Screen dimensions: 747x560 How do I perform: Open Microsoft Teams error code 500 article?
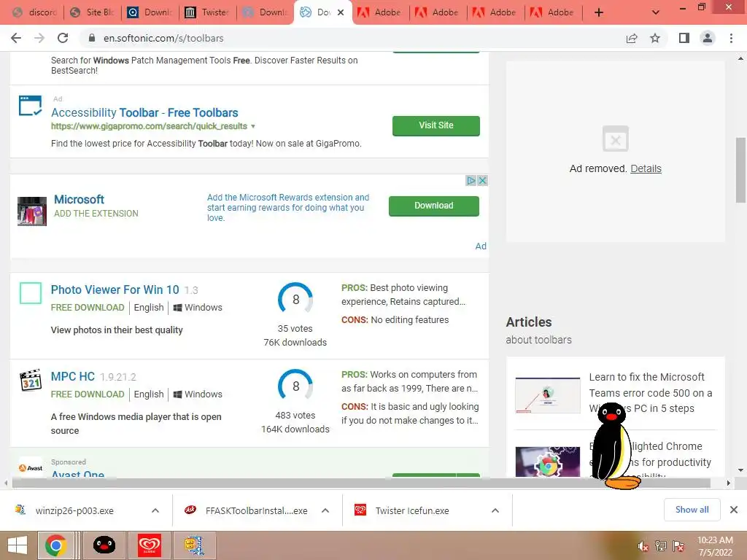click(650, 393)
